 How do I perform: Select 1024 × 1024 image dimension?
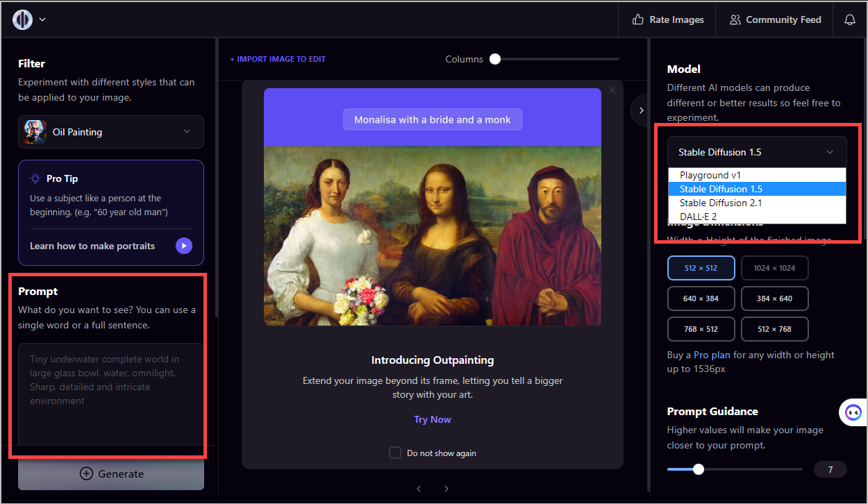[774, 268]
